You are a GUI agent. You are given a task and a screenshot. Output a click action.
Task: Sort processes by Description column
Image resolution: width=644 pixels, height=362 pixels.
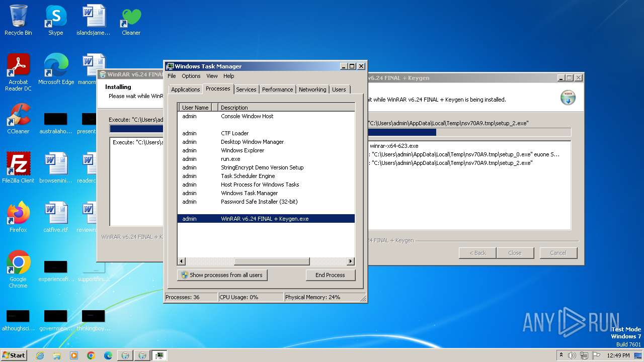tap(287, 107)
